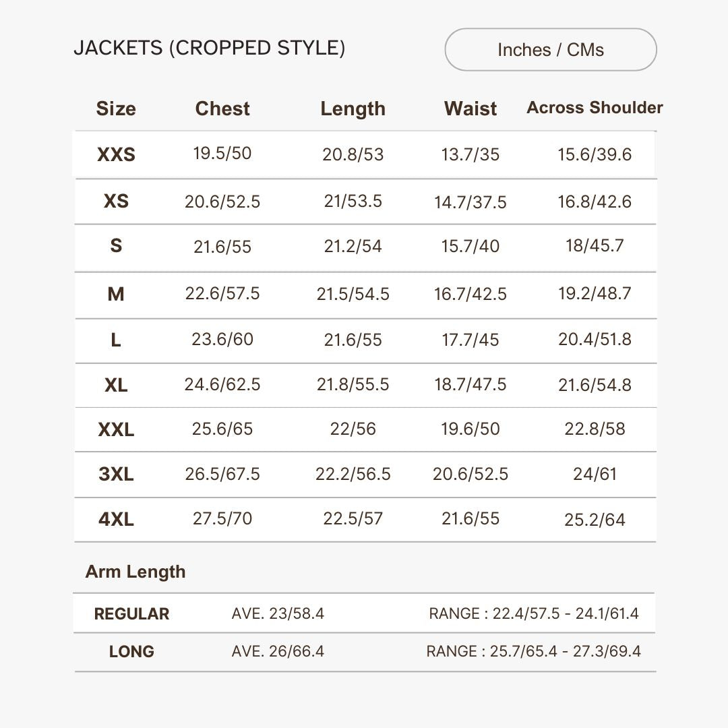Image resolution: width=728 pixels, height=728 pixels.
Task: Click the Size column header
Action: [116, 109]
